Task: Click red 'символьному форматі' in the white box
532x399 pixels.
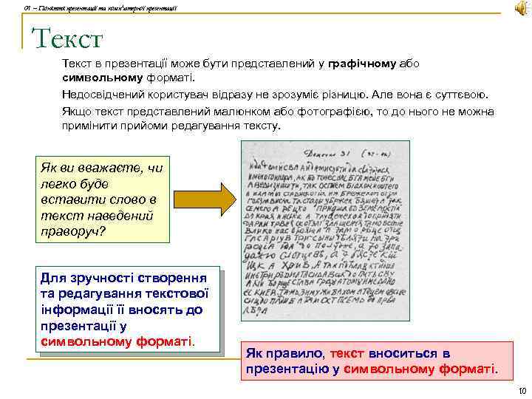Action: pos(117,341)
